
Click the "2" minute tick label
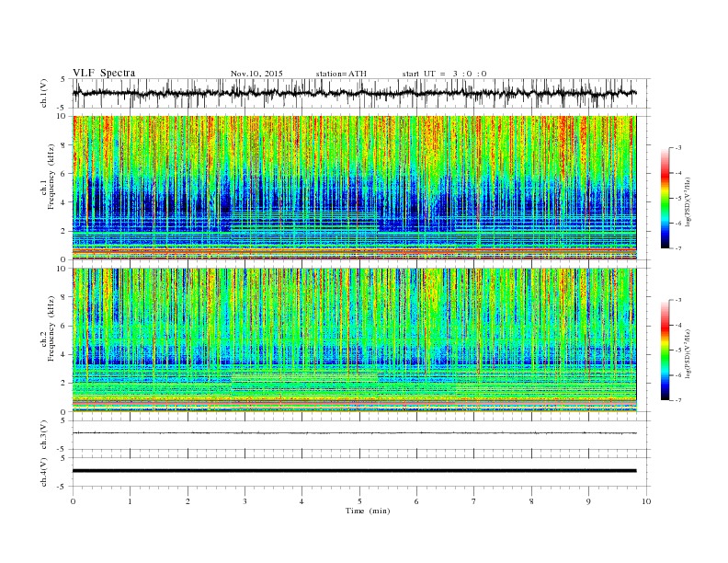tap(188, 501)
